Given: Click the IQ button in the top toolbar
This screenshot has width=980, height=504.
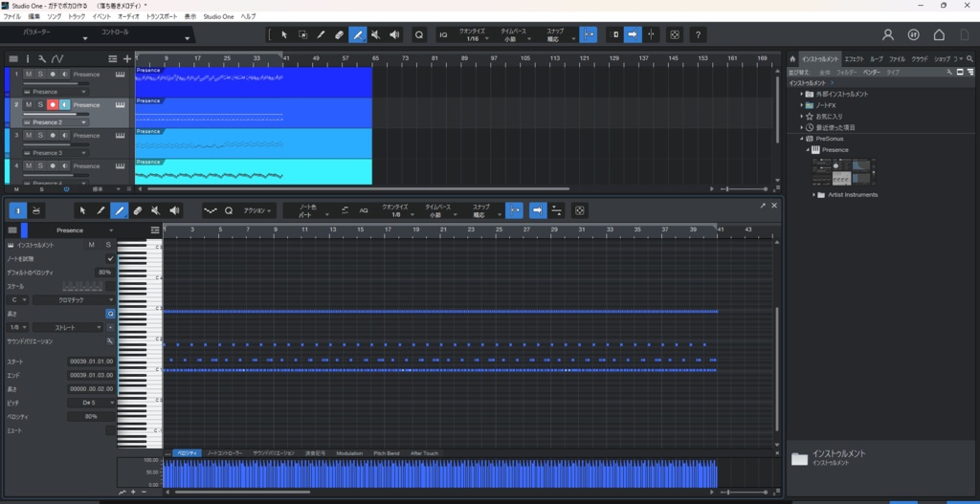Looking at the screenshot, I should pyautogui.click(x=443, y=35).
